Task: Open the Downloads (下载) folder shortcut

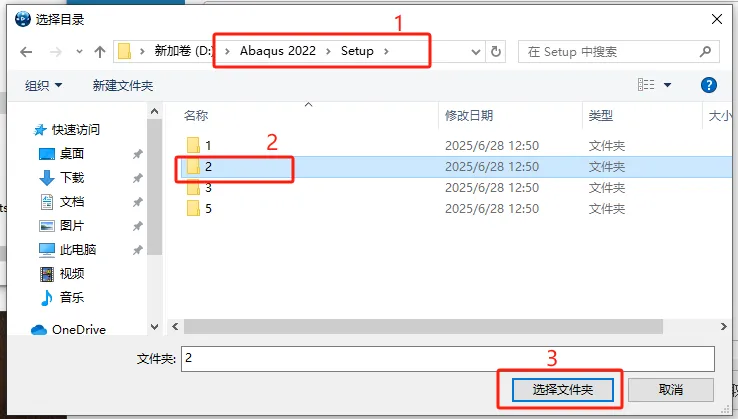Action: [61, 177]
